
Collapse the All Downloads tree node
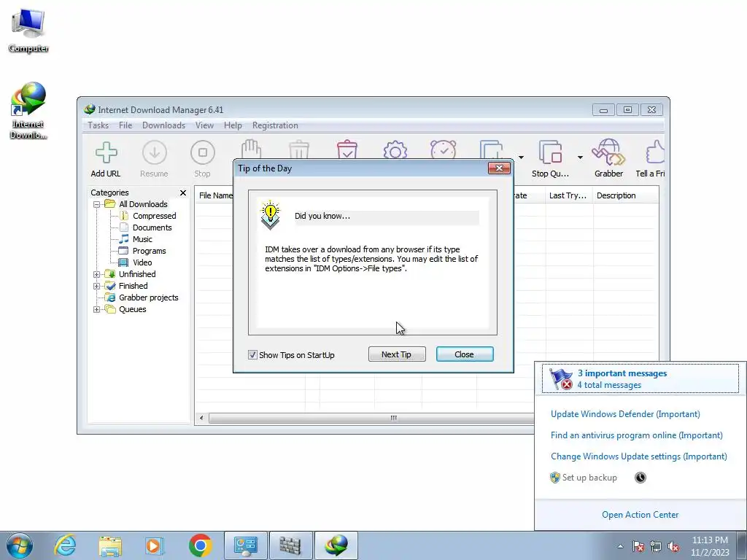[x=97, y=204]
